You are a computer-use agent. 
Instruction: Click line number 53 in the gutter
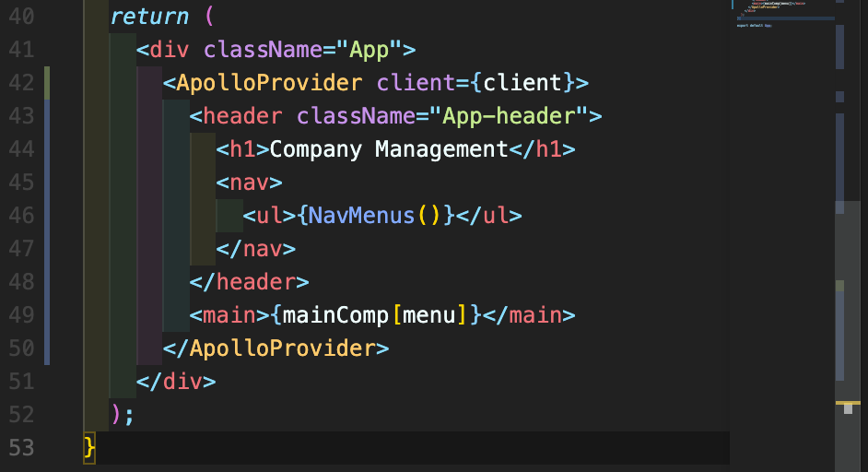pos(21,448)
